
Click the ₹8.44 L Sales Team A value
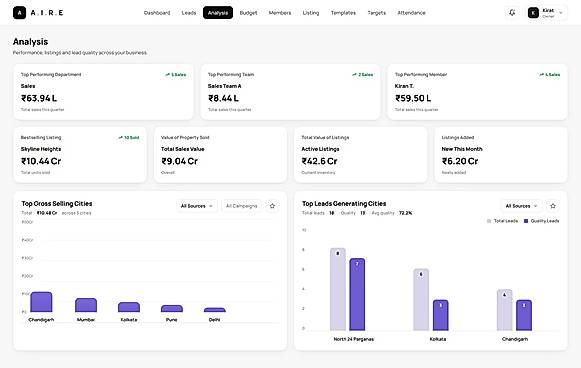(223, 98)
